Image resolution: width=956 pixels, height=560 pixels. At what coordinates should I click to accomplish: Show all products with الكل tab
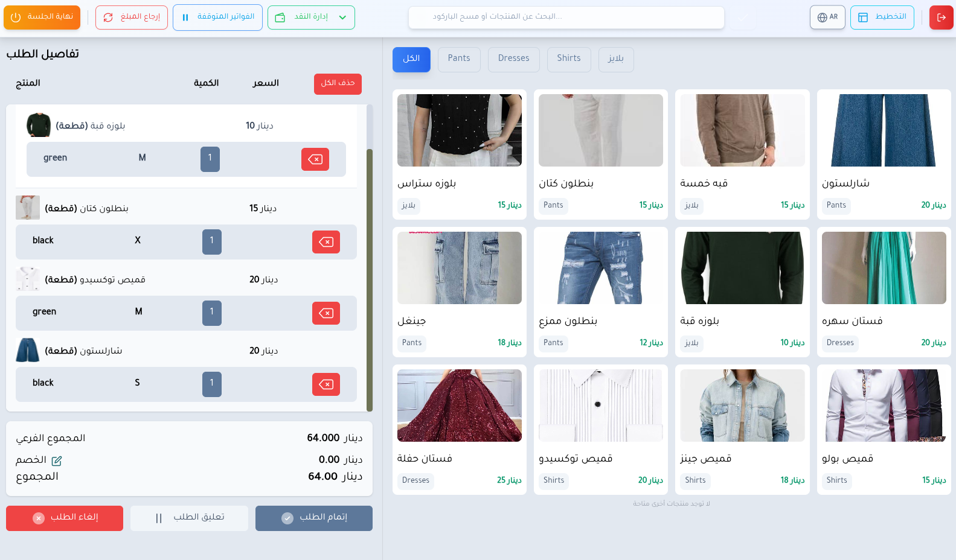point(411,59)
